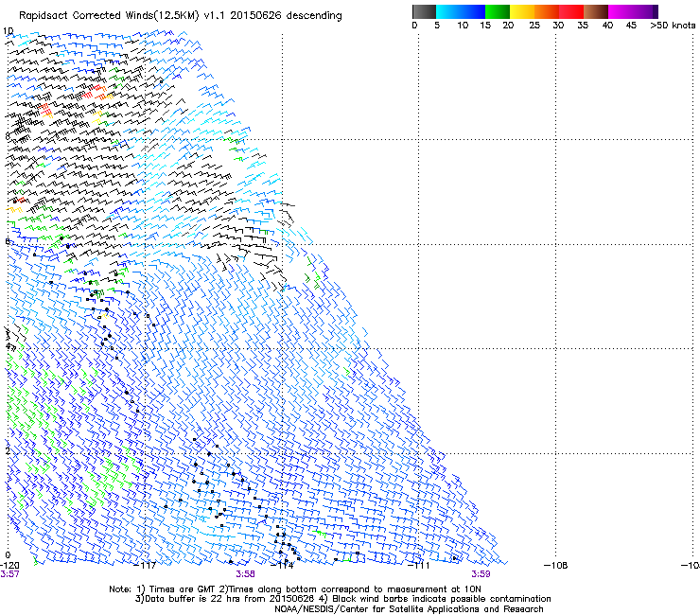Click the '-111' longitude axis label
700x615 pixels.
419,566
